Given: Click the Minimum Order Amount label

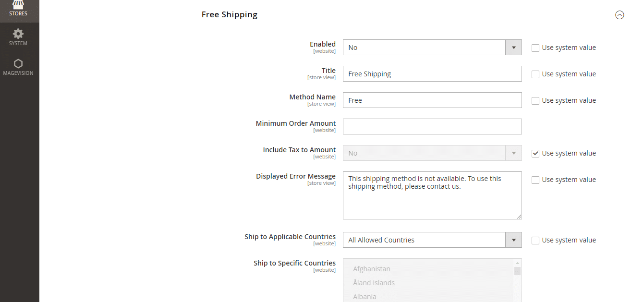Looking at the screenshot, I should click(296, 123).
